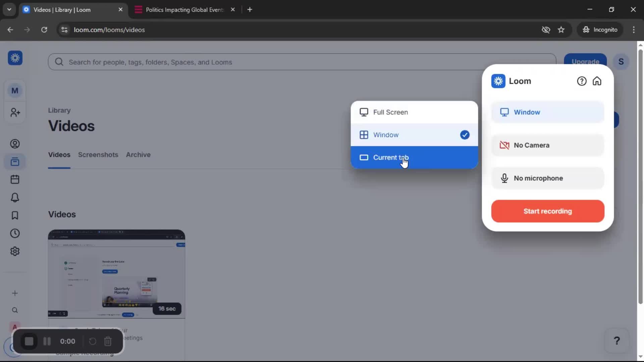The height and width of the screenshot is (362, 644).
Task: Select Current tab as the capture source
Action: [x=391, y=157]
